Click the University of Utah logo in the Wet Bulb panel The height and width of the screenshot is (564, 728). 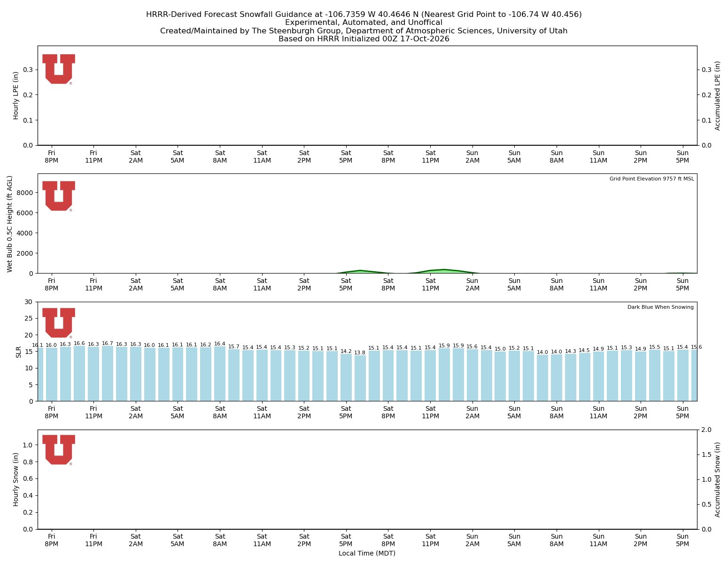pyautogui.click(x=59, y=196)
